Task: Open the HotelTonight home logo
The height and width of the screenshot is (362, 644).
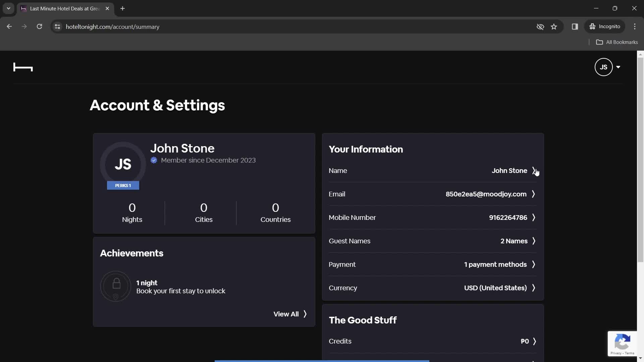Action: (x=23, y=66)
